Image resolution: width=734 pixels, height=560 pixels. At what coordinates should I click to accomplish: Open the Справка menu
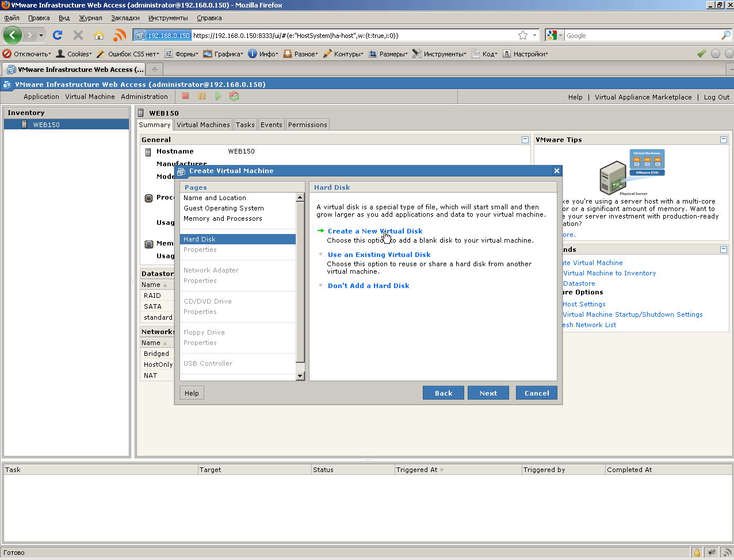click(x=209, y=18)
